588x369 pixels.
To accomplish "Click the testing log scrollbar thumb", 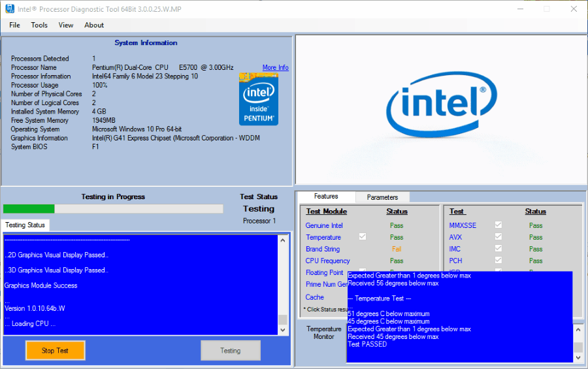I will (283, 319).
